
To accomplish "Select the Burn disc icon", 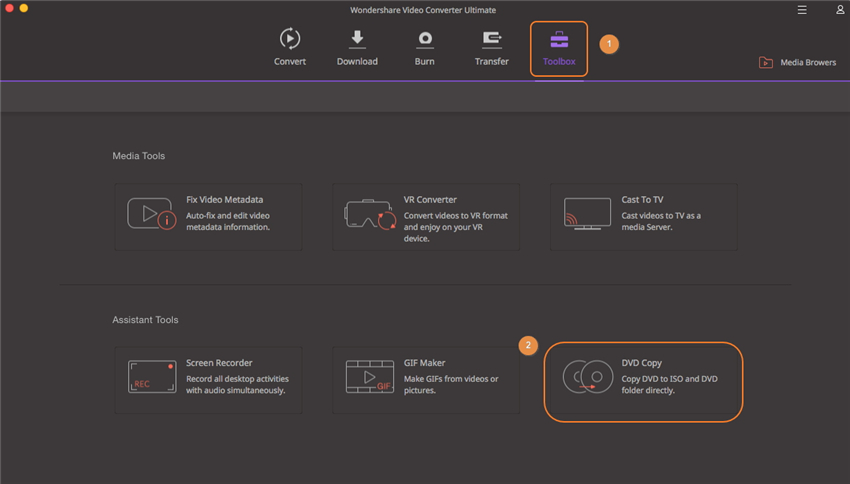I will (x=424, y=39).
